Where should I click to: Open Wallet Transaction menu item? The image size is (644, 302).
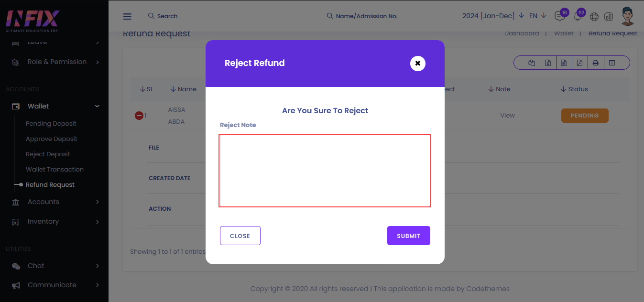[x=55, y=169]
